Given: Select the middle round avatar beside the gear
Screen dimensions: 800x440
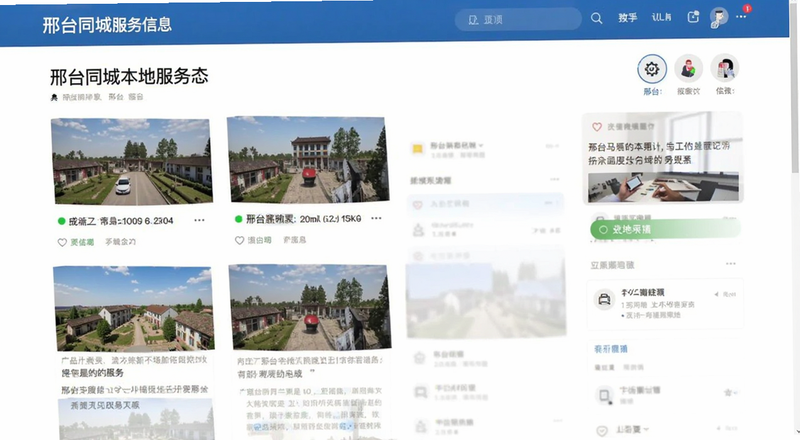Looking at the screenshot, I should [x=688, y=68].
